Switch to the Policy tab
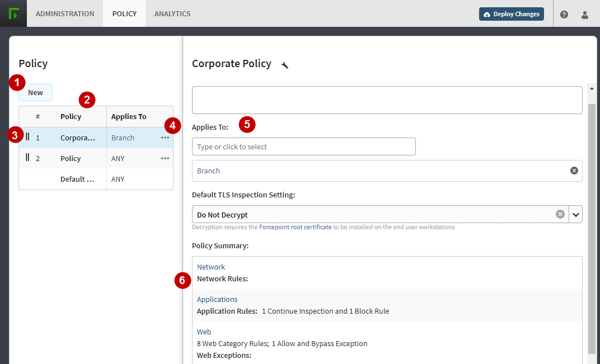The image size is (600, 364). pyautogui.click(x=124, y=14)
